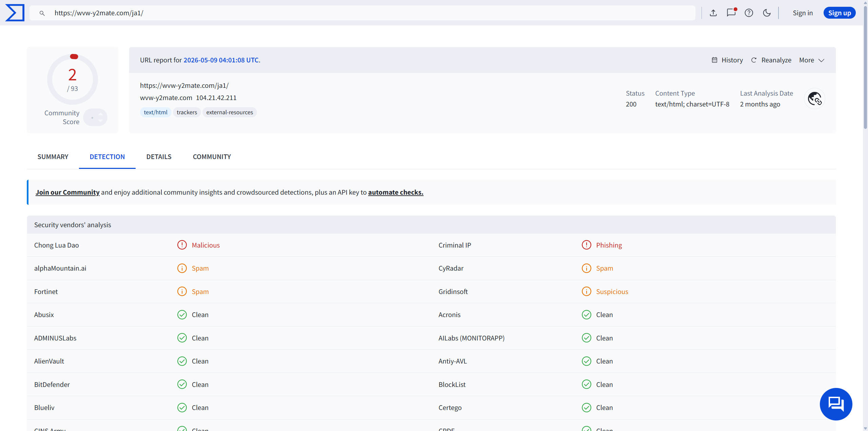
Task: Toggle the Community Score vote control
Action: coord(95,117)
